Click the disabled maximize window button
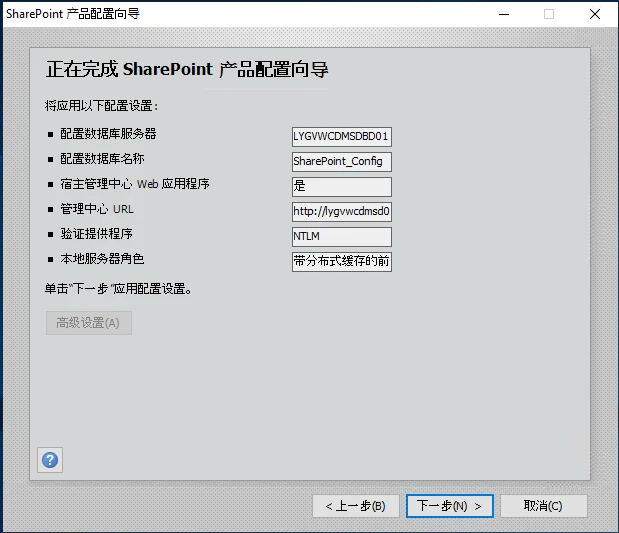 pyautogui.click(x=549, y=14)
